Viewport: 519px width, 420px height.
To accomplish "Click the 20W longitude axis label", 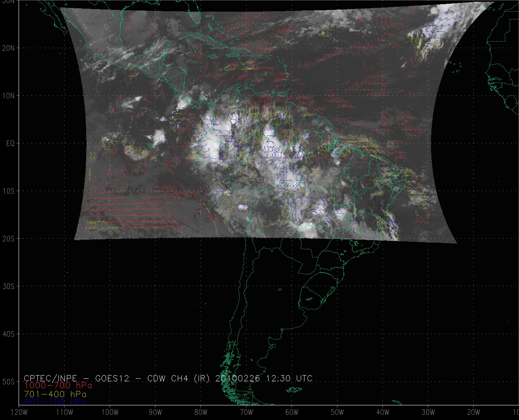I will click(474, 412).
